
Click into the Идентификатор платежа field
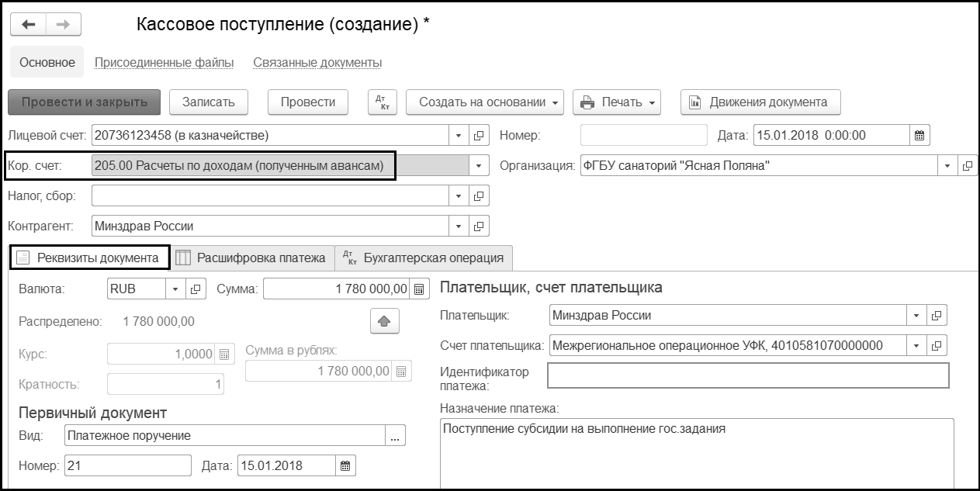[x=747, y=375]
